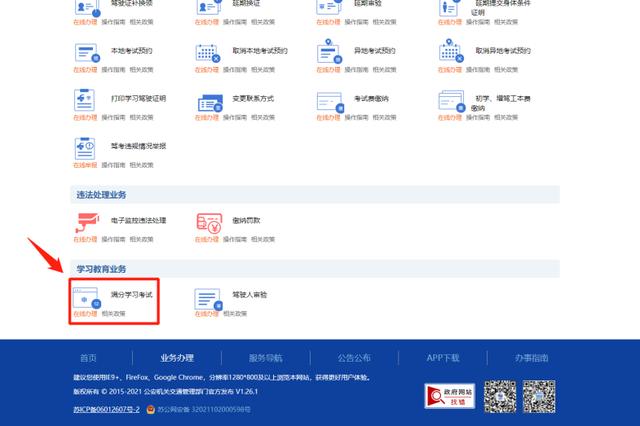
Task: Click the red camera 电子监控违法处理 icon
Action: 87,222
